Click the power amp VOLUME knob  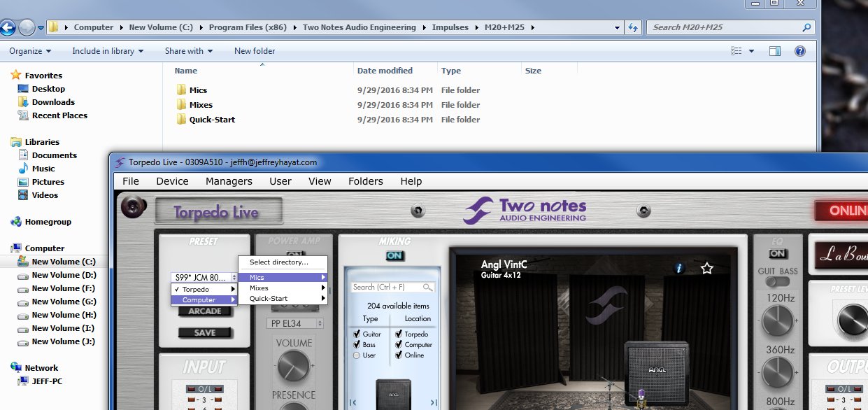[x=293, y=366]
